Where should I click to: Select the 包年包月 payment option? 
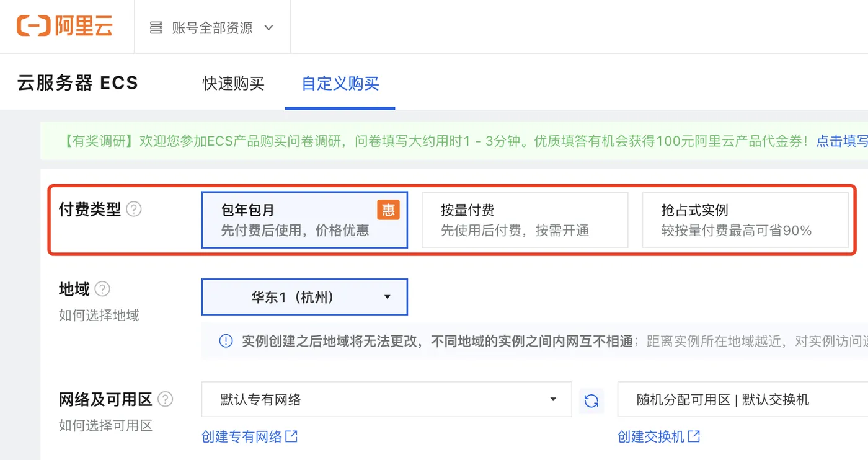pos(304,219)
